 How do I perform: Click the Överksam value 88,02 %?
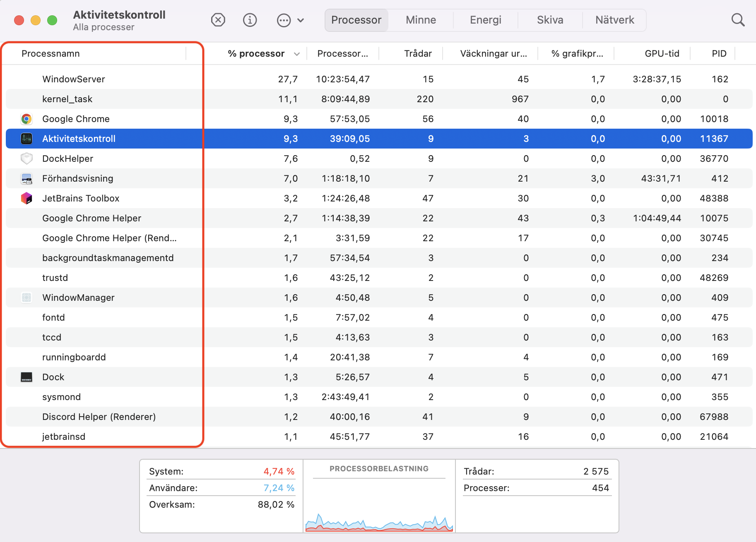[276, 505]
